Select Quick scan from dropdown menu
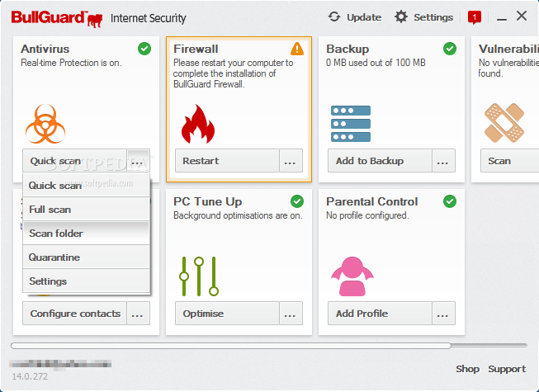The width and height of the screenshot is (539, 392). coord(87,186)
